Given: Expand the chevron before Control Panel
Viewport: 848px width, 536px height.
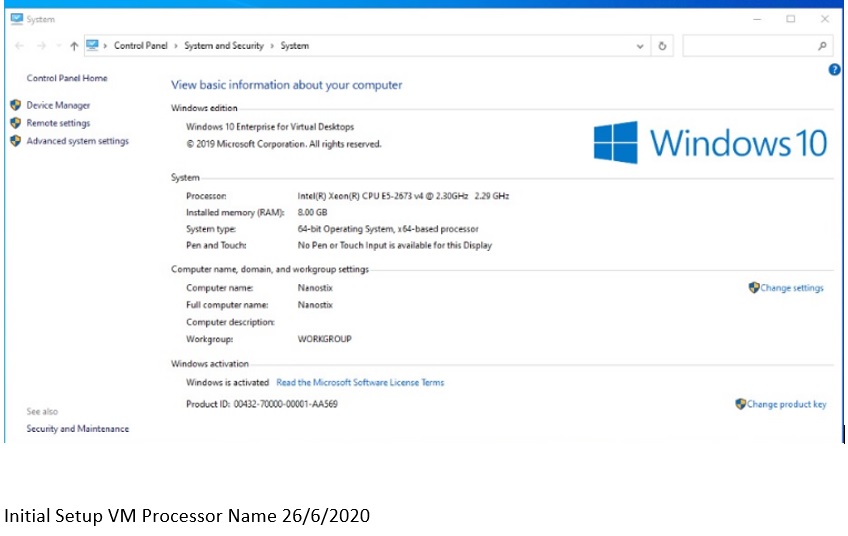Looking at the screenshot, I should [x=105, y=46].
